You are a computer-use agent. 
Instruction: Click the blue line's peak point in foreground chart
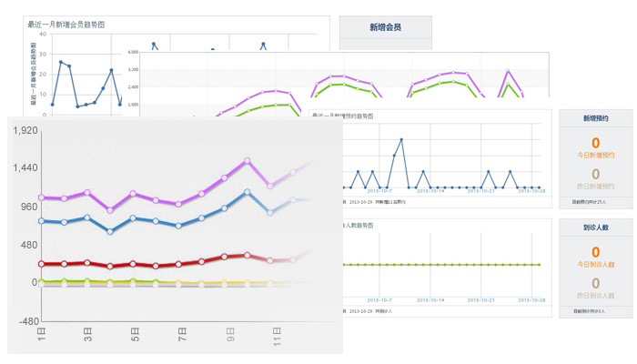click(247, 192)
